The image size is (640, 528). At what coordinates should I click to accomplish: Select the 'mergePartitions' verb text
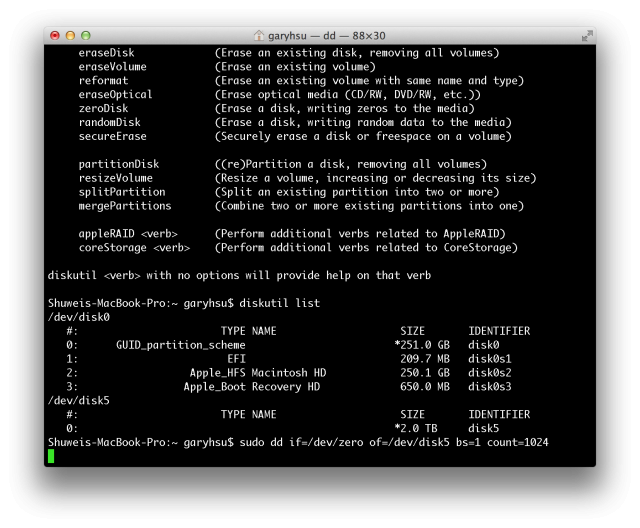125,206
